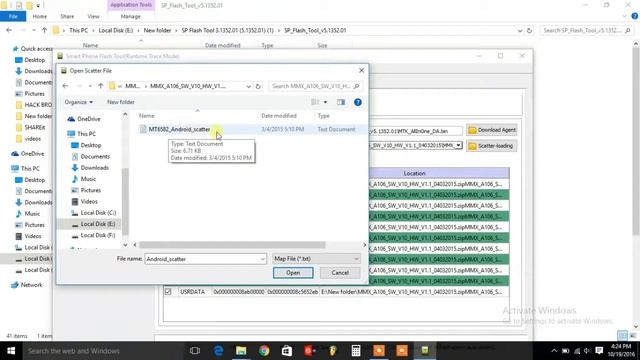This screenshot has height=360, width=640.
Task: Go up one folder level in dialog
Action: pyautogui.click(x=100, y=86)
